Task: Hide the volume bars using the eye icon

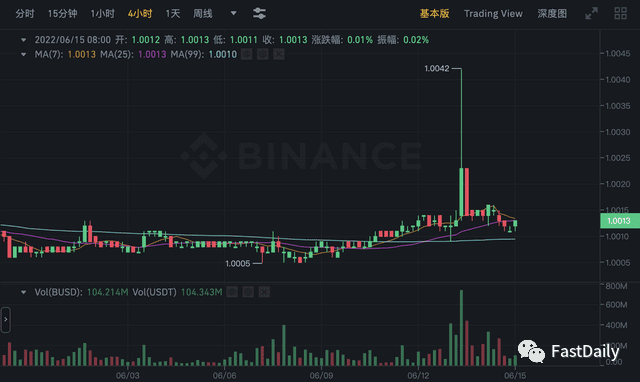Action: coord(232,292)
